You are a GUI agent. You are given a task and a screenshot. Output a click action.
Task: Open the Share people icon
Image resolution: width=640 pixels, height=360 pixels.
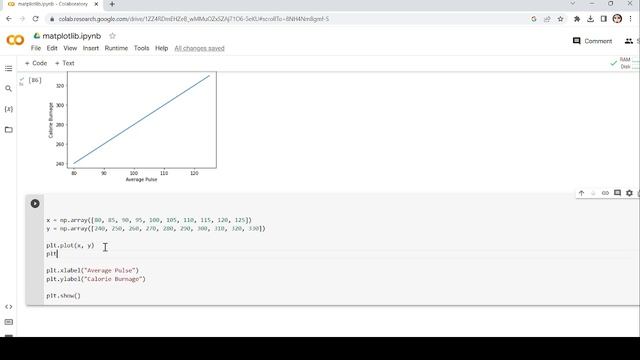click(x=629, y=41)
